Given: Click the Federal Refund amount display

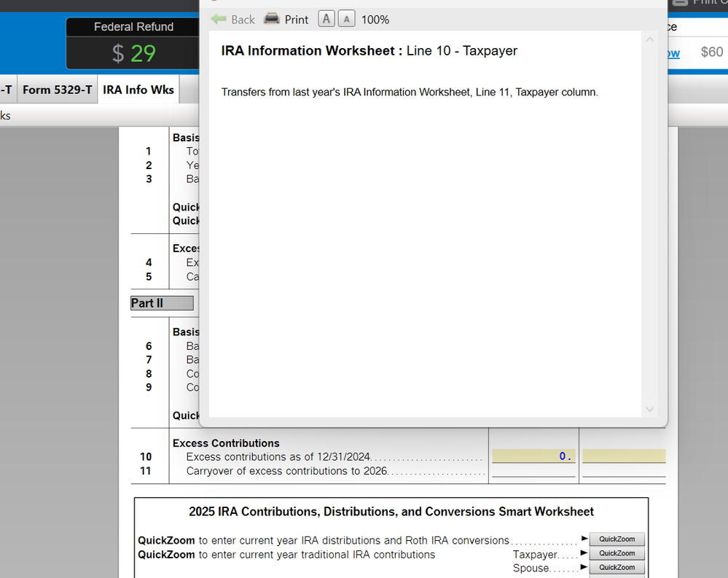Looking at the screenshot, I should [133, 53].
